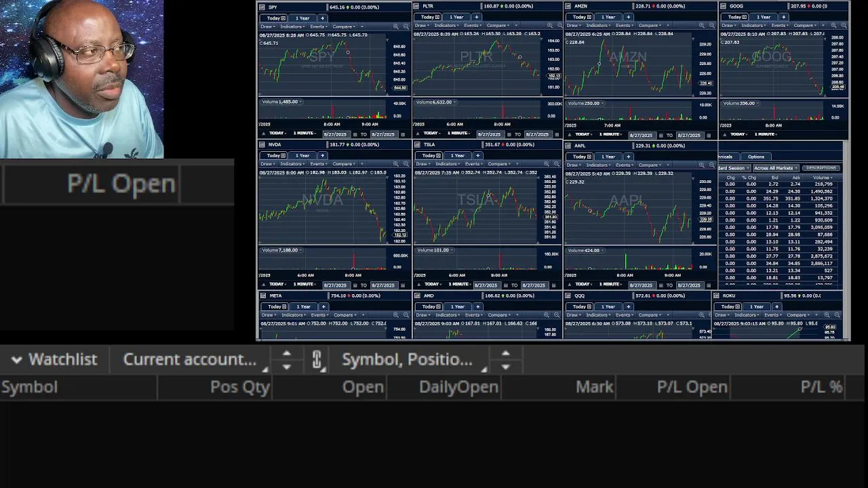The image size is (868, 488).
Task: Click the SPY start date input field
Action: coord(336,134)
